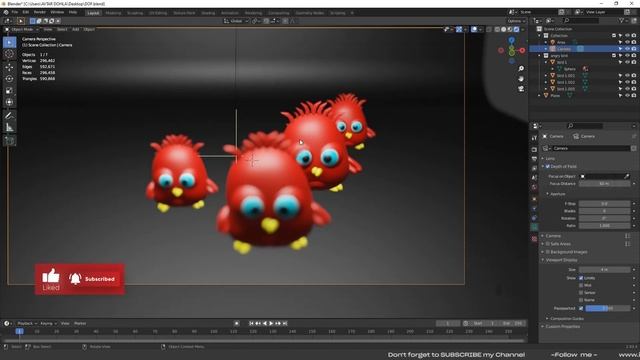640x360 pixels.
Task: Open the Window menu
Action: [x=57, y=12]
